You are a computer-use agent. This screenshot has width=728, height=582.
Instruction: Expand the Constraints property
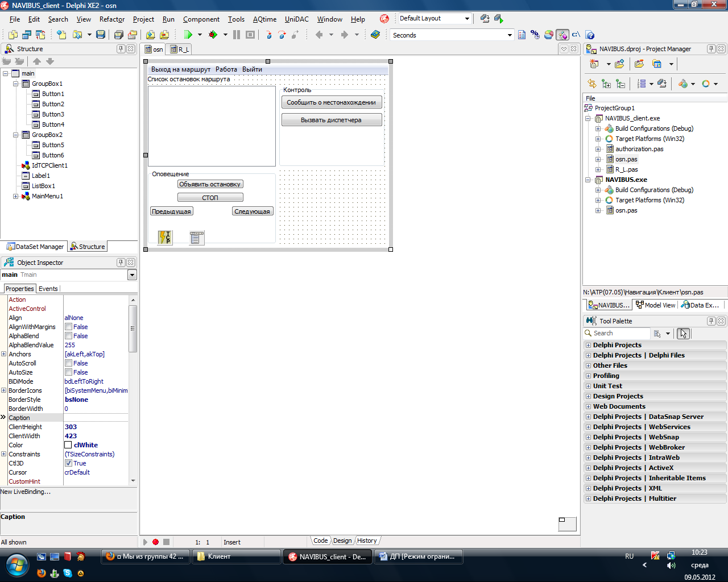click(3, 454)
